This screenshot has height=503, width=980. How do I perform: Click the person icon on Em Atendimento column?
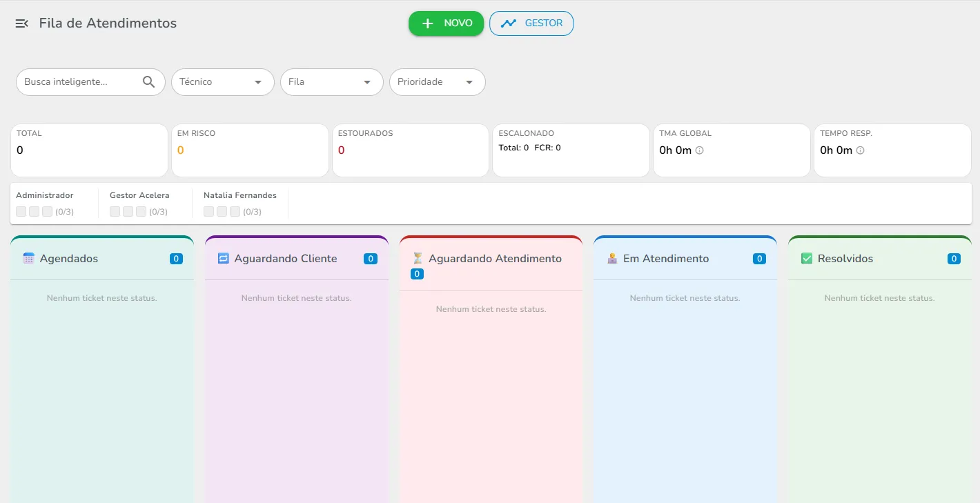point(611,258)
